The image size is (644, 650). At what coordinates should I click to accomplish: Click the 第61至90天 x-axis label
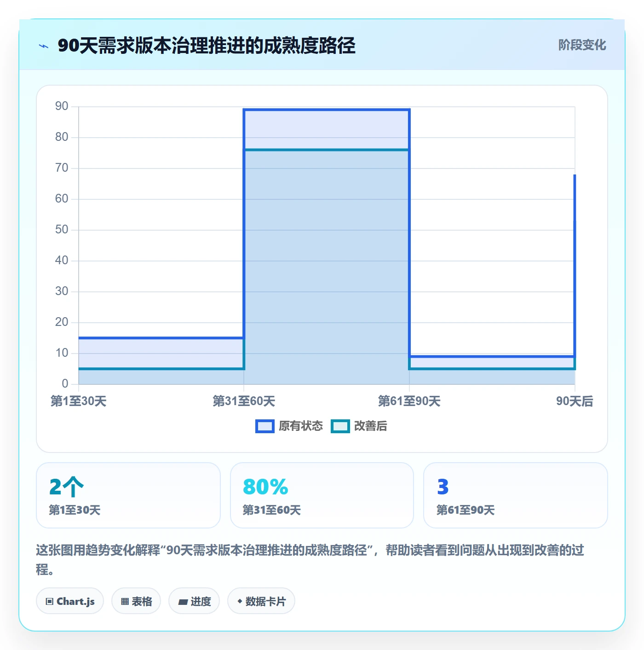[409, 401]
